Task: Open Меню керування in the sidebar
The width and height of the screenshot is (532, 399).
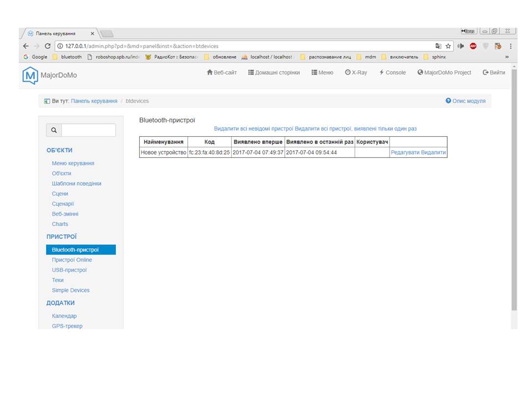Action: click(73, 163)
